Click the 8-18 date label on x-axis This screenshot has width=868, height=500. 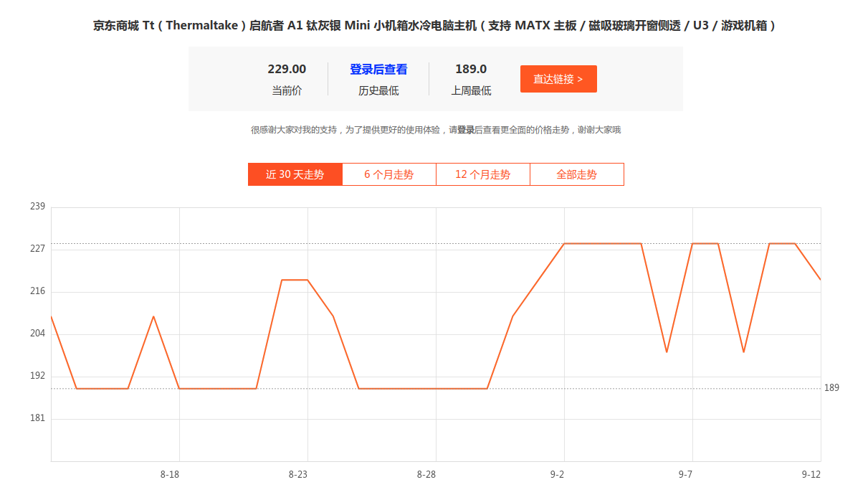(170, 474)
